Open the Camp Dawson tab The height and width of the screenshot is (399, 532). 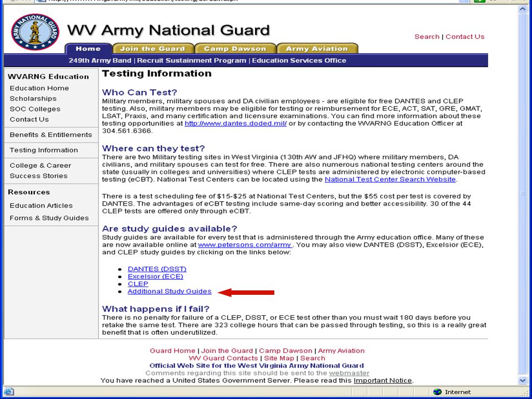(x=235, y=49)
